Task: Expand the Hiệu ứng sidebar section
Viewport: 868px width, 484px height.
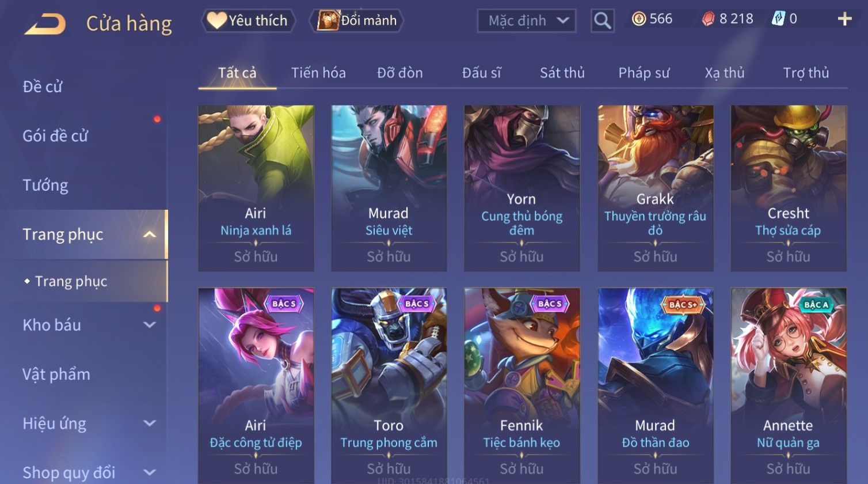Action: (x=150, y=423)
